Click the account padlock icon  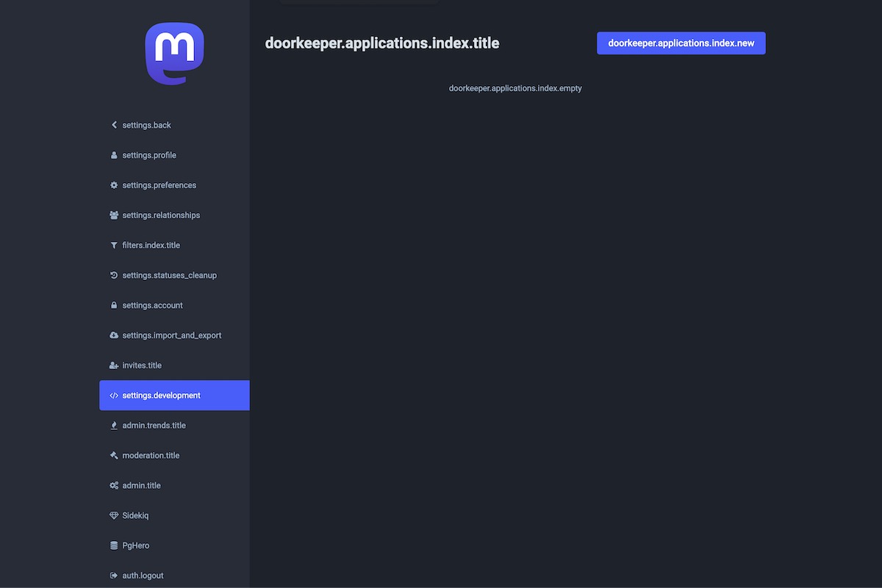point(114,306)
